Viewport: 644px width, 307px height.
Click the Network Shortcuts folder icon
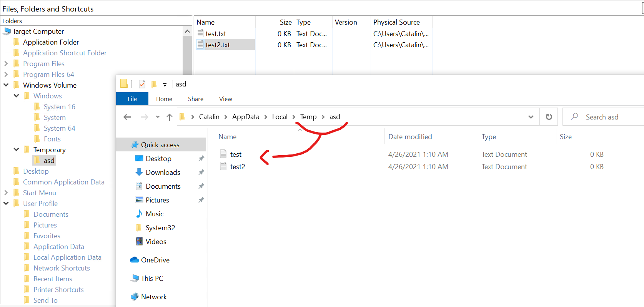[27, 268]
